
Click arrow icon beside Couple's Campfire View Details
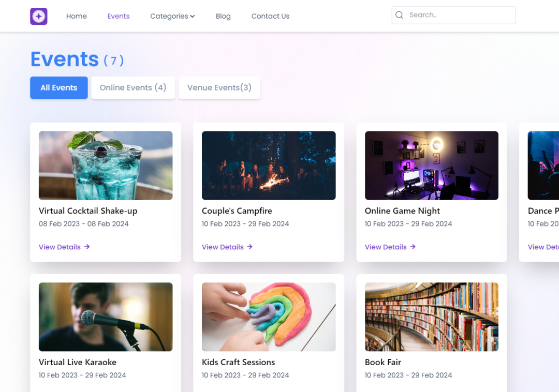250,247
